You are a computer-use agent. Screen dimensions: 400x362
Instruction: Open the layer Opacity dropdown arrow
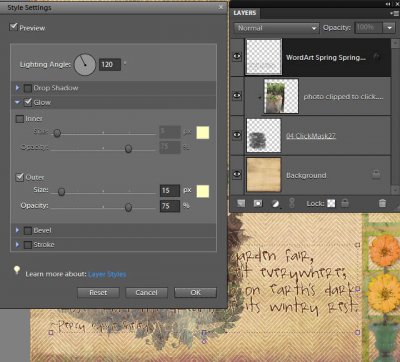click(389, 28)
